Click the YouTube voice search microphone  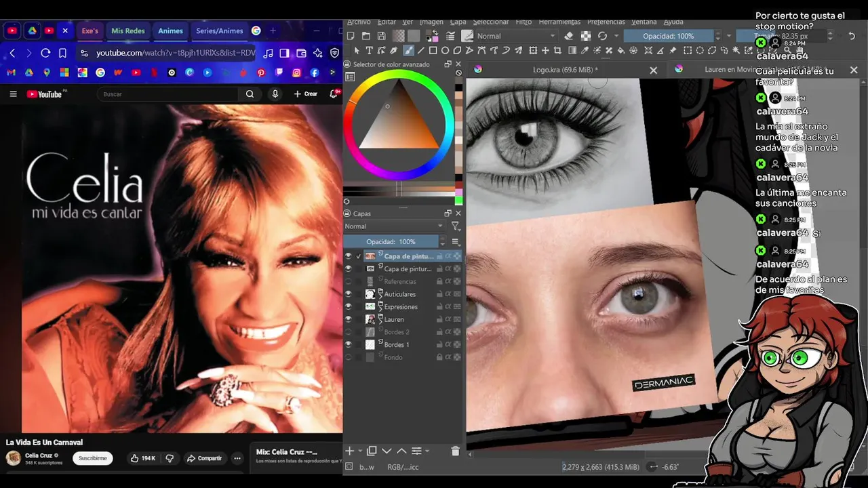(275, 94)
